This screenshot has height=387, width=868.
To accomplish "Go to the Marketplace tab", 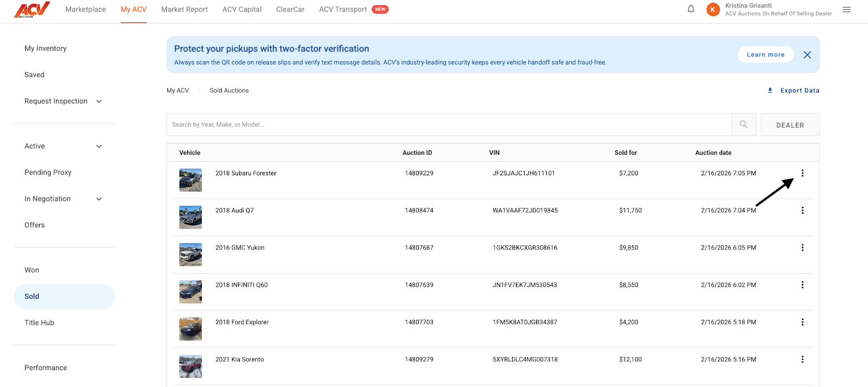I will 86,9.
